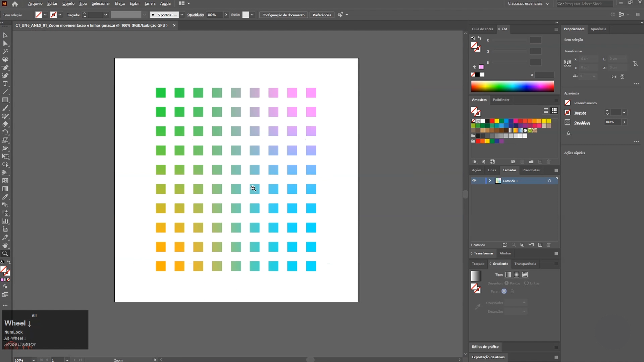Open the Opacidade 100% dropdown arrow
644x362 pixels.
coord(226,15)
